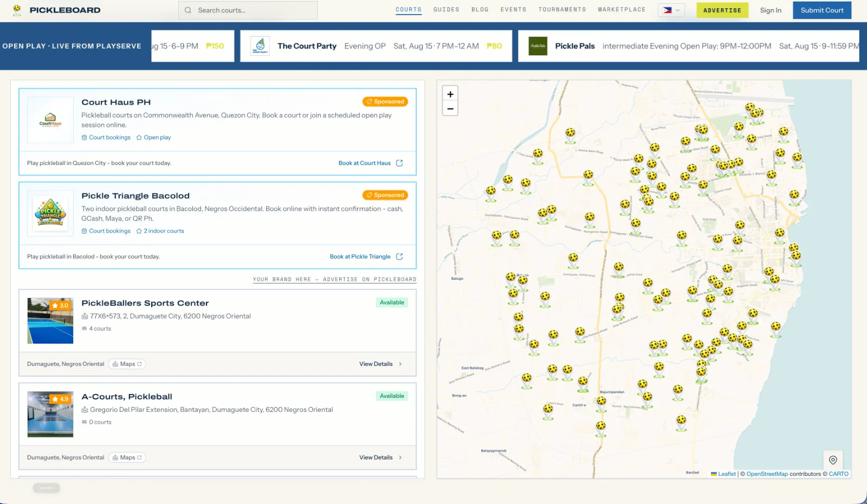Zoom out on the map
The image size is (867, 504).
450,108
